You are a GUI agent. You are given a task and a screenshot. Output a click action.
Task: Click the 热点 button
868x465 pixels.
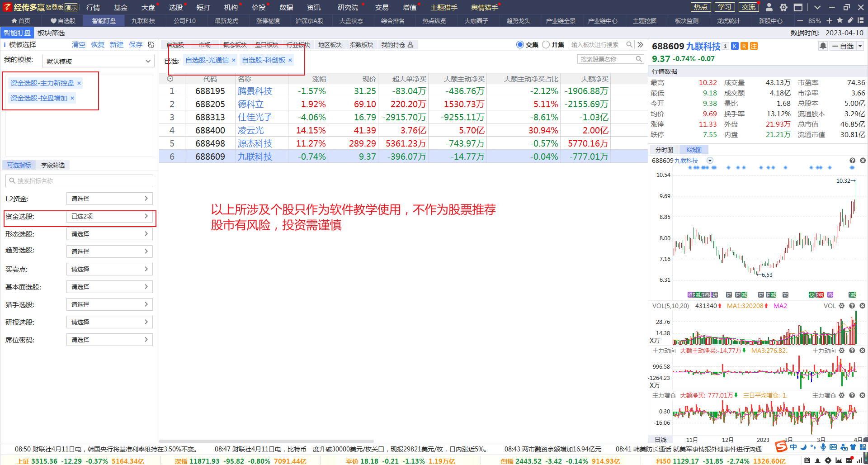(701, 7)
